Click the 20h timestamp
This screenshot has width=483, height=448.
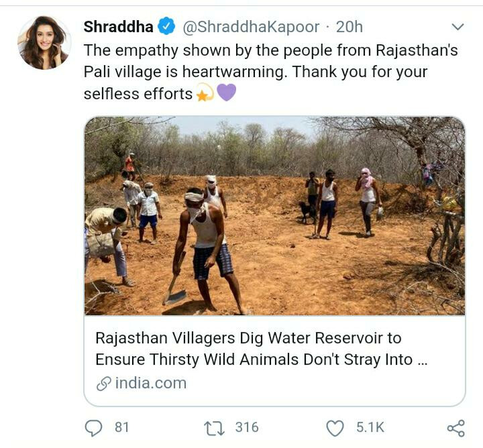pyautogui.click(x=349, y=27)
